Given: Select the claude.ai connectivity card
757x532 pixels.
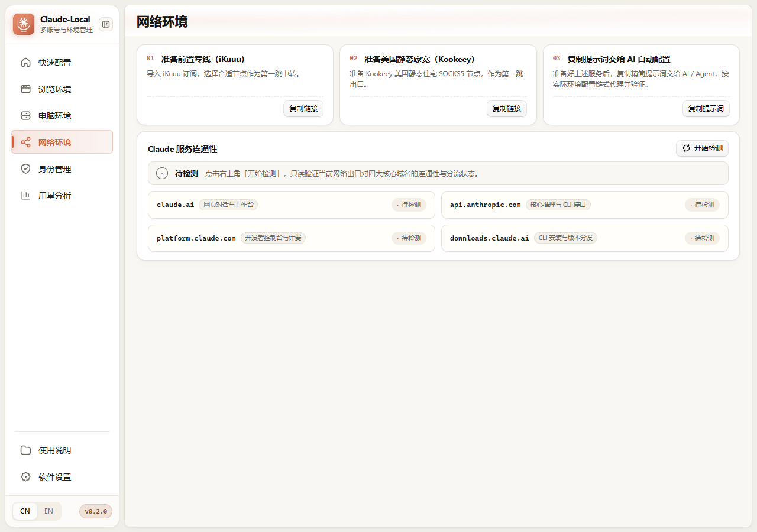Looking at the screenshot, I should pyautogui.click(x=292, y=205).
